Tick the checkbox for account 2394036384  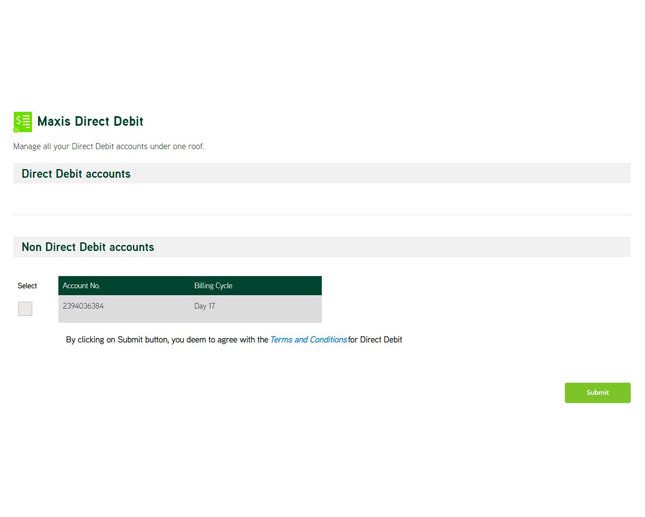pos(25,309)
